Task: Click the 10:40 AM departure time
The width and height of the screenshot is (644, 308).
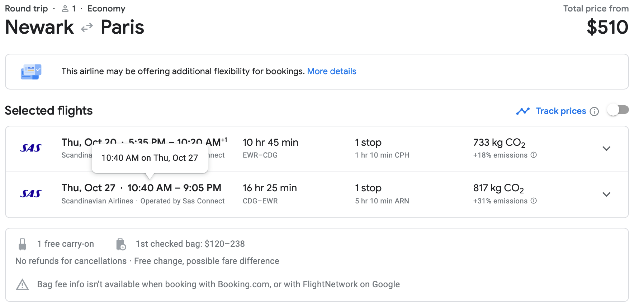Action: point(150,188)
